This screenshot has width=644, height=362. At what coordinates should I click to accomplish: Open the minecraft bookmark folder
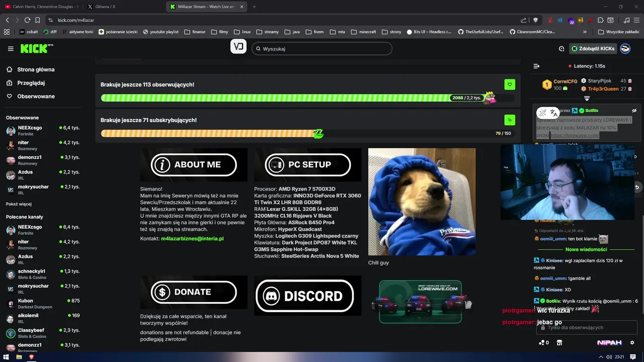pyautogui.click(x=363, y=32)
